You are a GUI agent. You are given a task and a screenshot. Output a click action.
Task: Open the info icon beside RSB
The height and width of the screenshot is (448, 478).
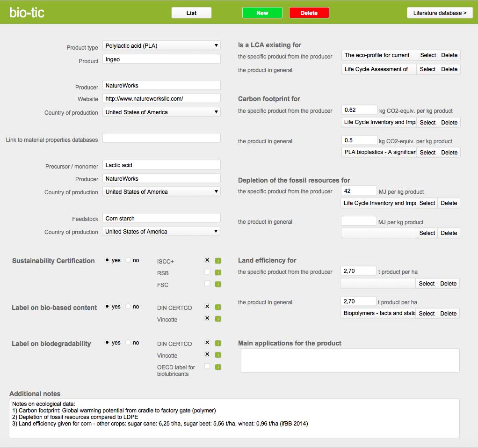coord(218,272)
